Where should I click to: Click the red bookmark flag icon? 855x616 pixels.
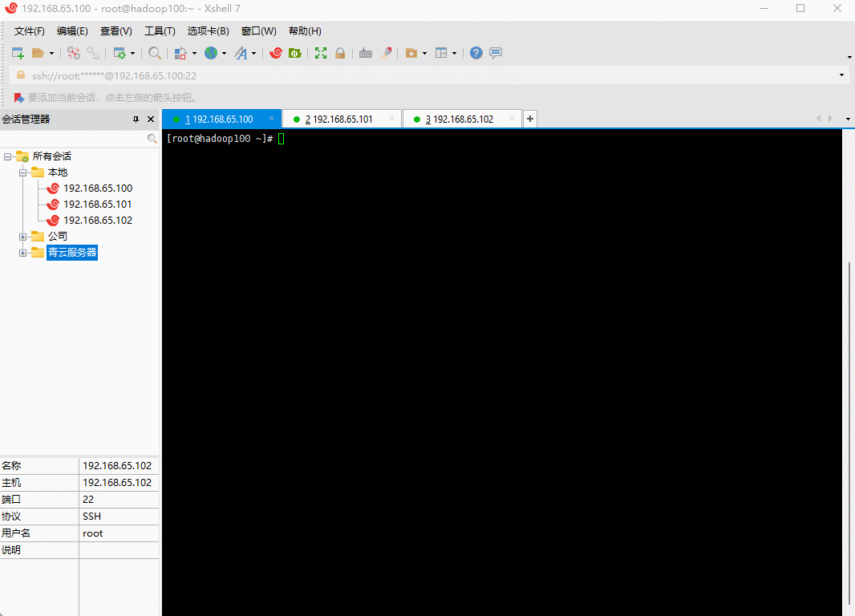pyautogui.click(x=18, y=98)
